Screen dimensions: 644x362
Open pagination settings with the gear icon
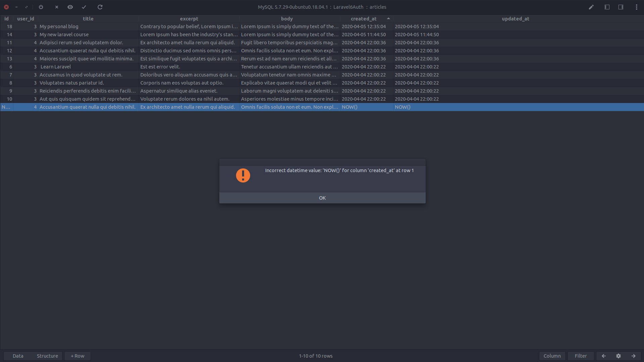click(x=617, y=356)
